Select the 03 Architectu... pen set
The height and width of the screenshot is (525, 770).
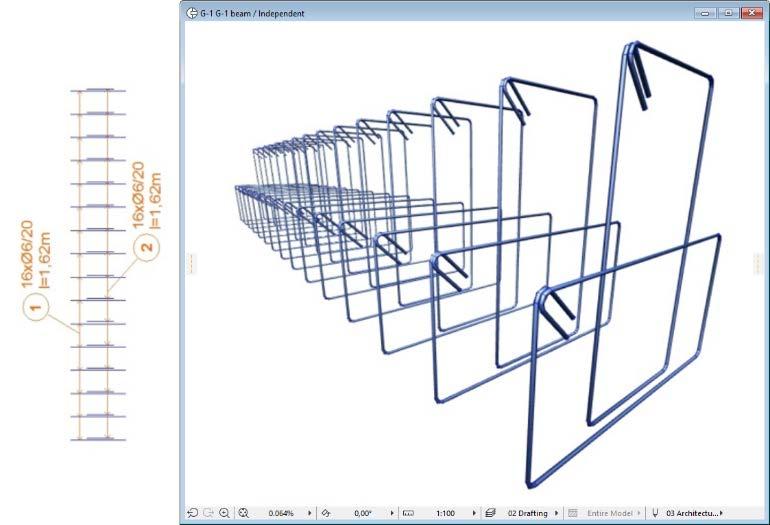click(x=692, y=513)
